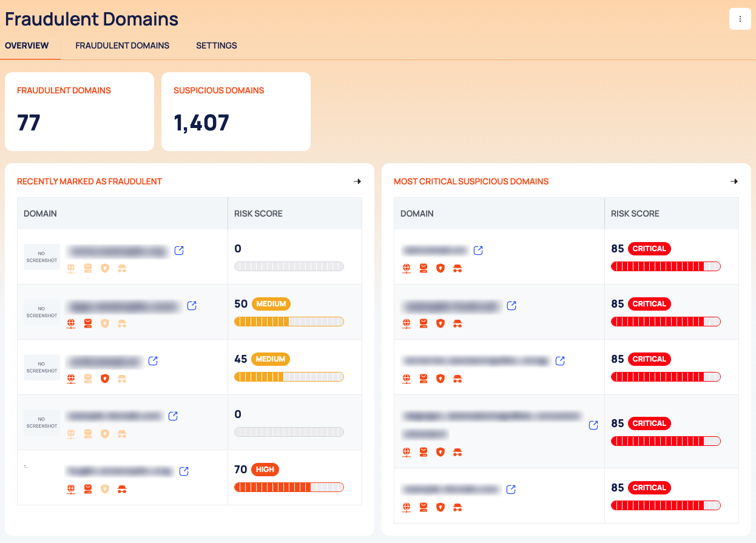756x543 pixels.
Task: Click red shield icon in score 45 row
Action: coord(105,379)
